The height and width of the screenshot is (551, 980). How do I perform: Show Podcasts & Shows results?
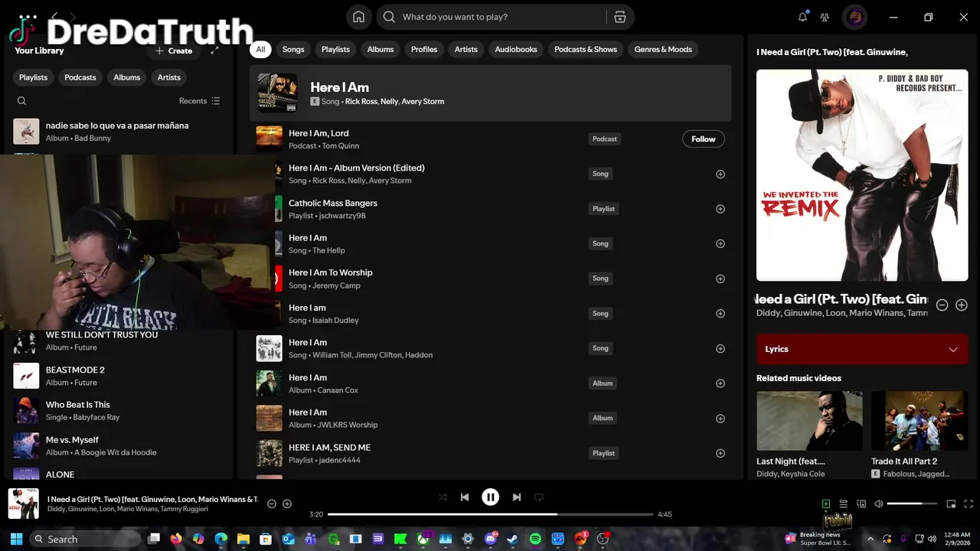pyautogui.click(x=586, y=50)
